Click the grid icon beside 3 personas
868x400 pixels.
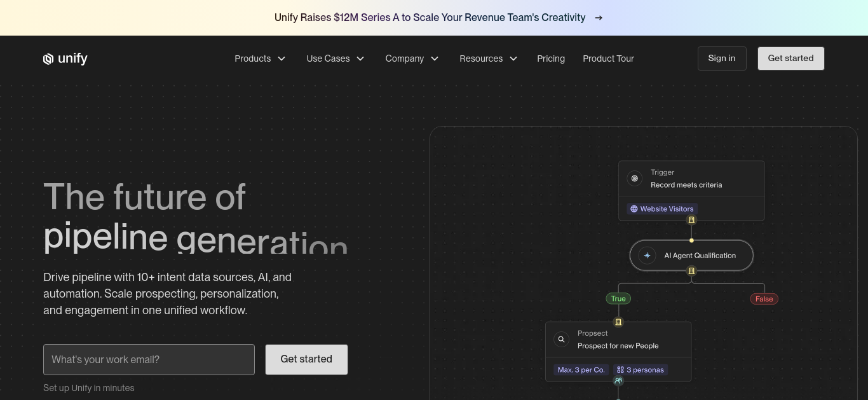click(x=620, y=370)
